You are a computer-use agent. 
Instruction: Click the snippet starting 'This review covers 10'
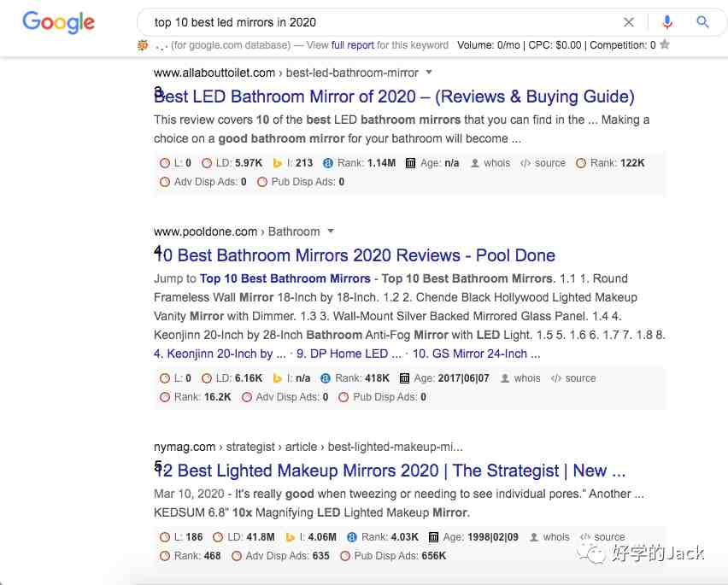click(x=402, y=129)
